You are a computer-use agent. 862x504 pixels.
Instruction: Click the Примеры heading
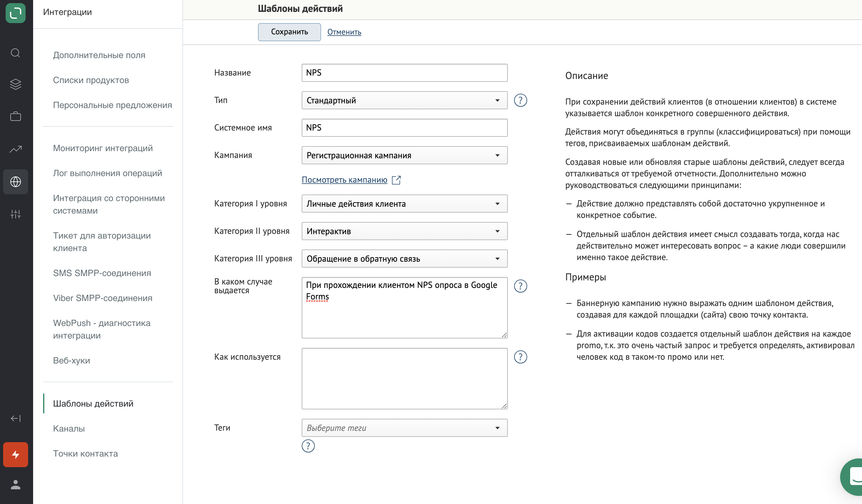pyautogui.click(x=585, y=277)
